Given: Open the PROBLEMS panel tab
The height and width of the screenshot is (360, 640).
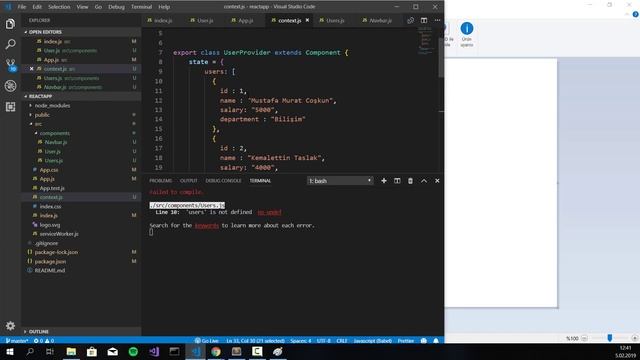Looking at the screenshot, I should tap(160, 180).
